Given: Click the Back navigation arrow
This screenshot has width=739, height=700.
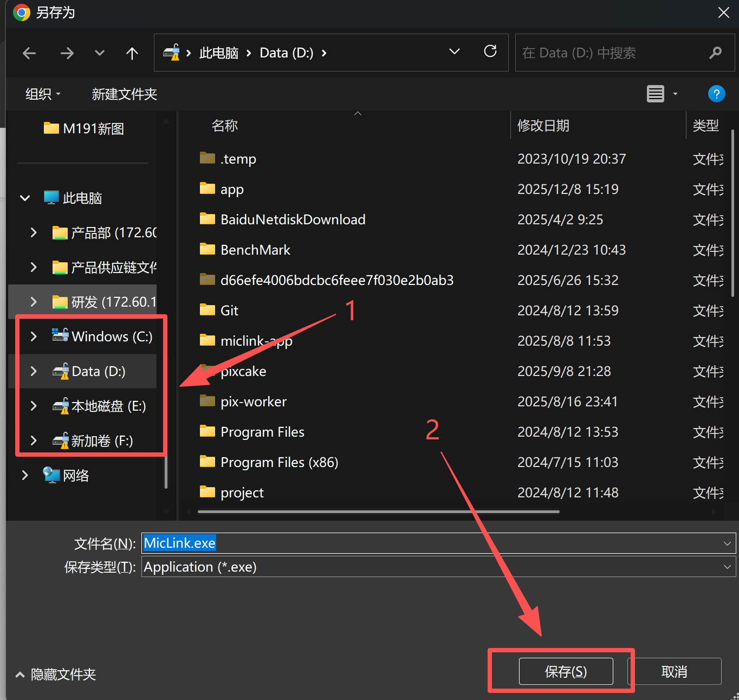Looking at the screenshot, I should (29, 53).
